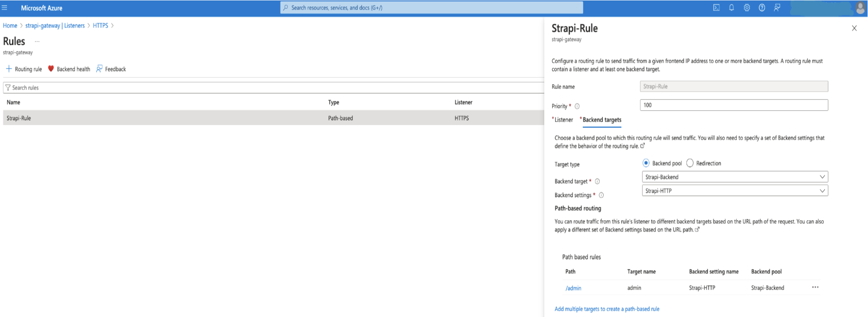Screen dimensions: 868x317
Task: Click the Strapi-HTTP backend setting cell in path rules
Action: [x=702, y=288]
